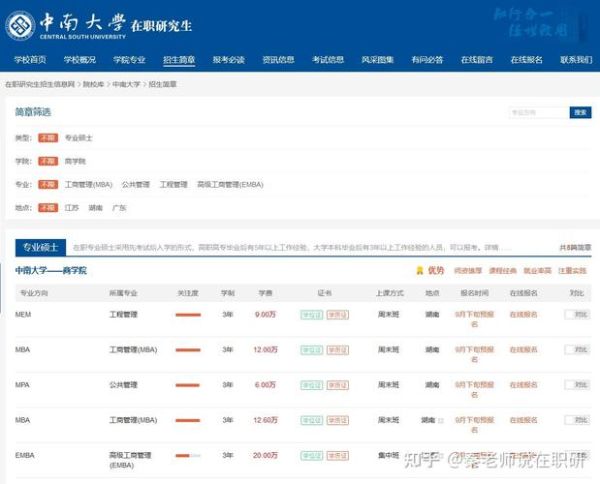Image resolution: width=600 pixels, height=484 pixels.
Task: Click the 关注度 bar for EMBA row
Action: click(187, 455)
